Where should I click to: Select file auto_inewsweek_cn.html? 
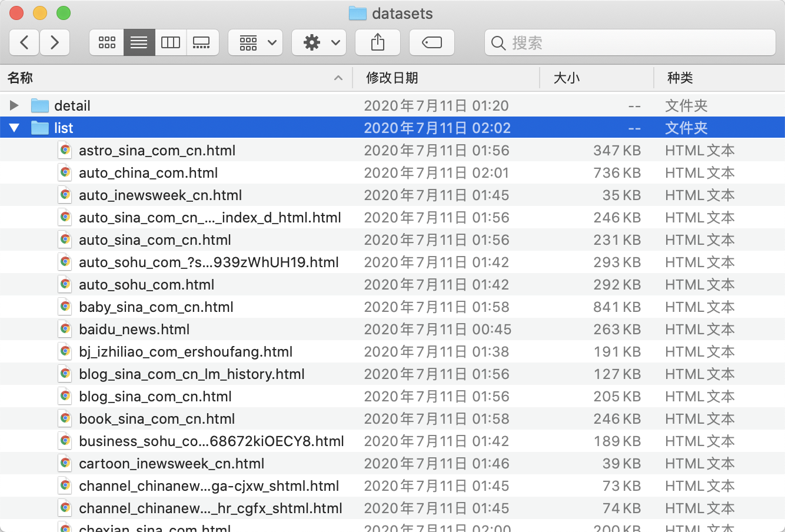pos(161,195)
